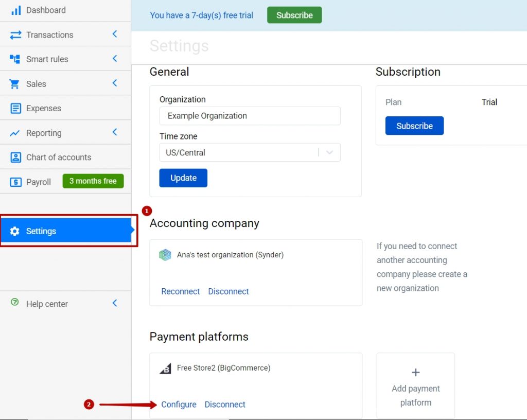Click the US/Central time zone field
The height and width of the screenshot is (420, 527).
(x=250, y=152)
